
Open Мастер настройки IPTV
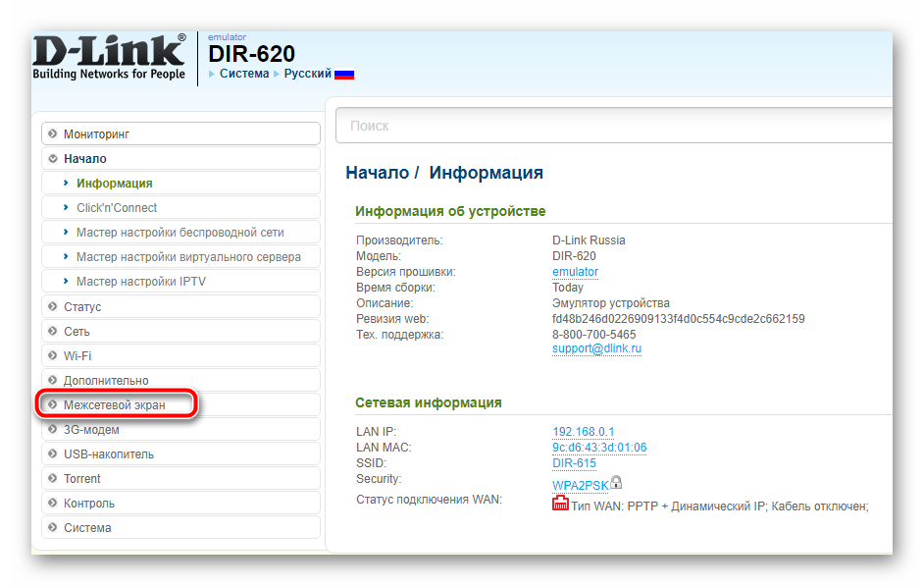click(141, 282)
